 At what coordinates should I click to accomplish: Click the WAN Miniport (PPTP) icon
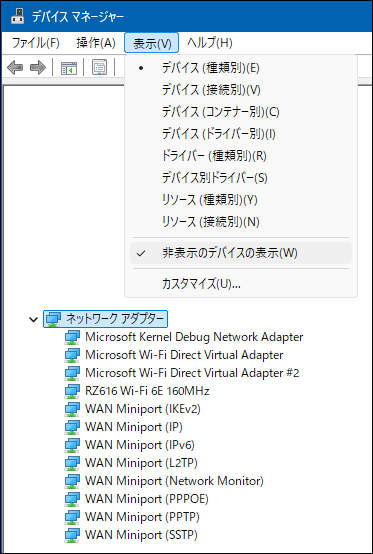(x=72, y=517)
